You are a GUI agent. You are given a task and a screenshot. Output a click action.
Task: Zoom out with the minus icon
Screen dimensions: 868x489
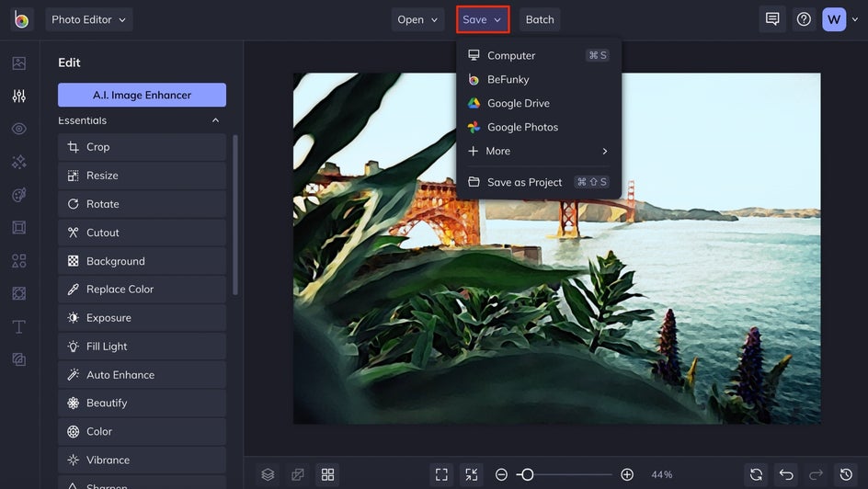(501, 474)
